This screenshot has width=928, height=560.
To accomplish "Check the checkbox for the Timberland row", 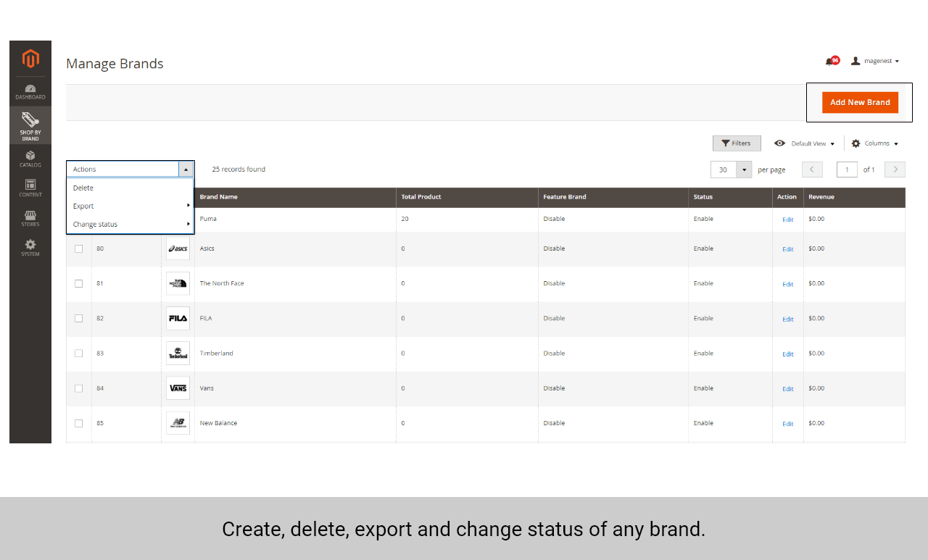I will point(78,354).
